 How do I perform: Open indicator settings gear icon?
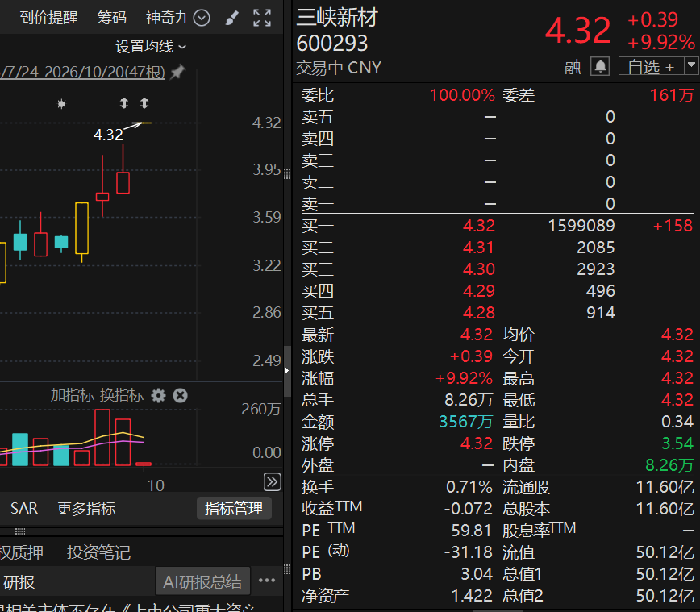(x=159, y=395)
